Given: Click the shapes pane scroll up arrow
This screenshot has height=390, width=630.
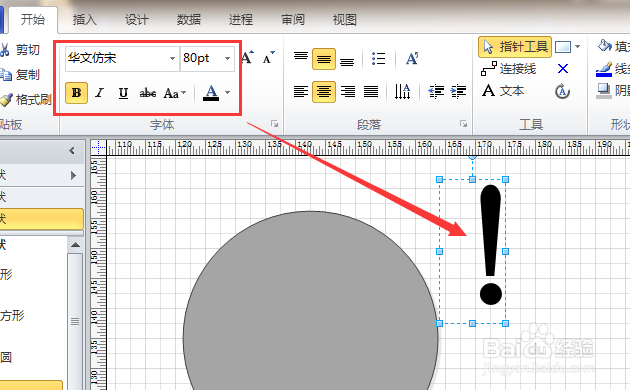Looking at the screenshot, I should pos(75,245).
